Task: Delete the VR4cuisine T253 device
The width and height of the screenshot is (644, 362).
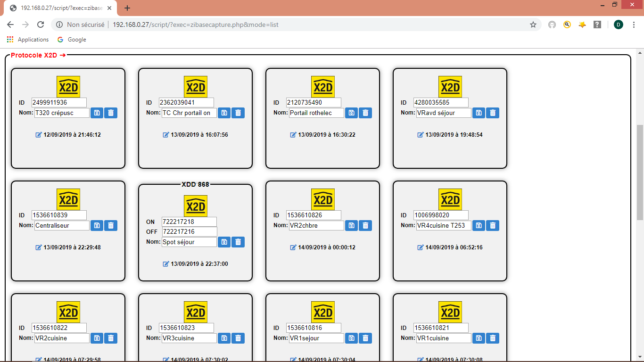Action: 493,225
